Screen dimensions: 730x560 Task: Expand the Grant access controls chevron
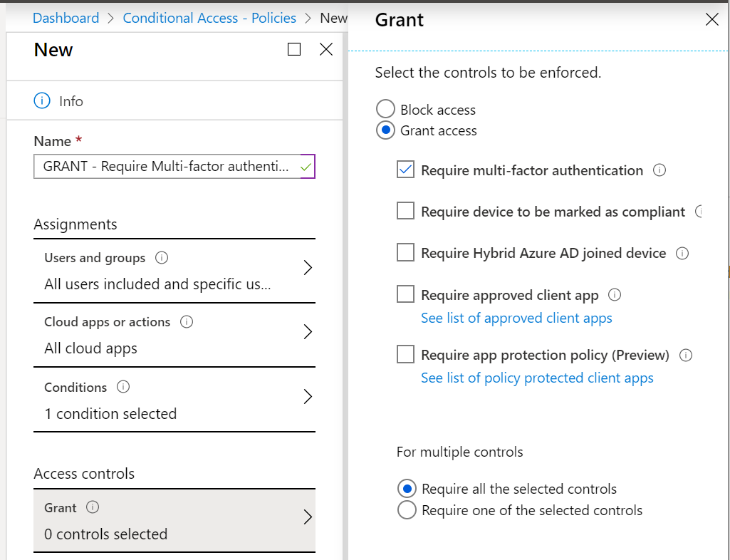[308, 517]
